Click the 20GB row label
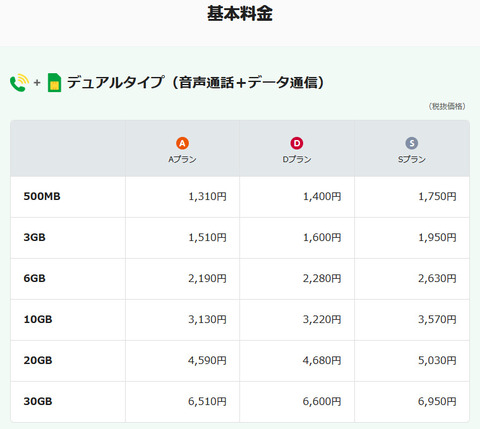Viewport: 480px width, 429px height. point(38,360)
